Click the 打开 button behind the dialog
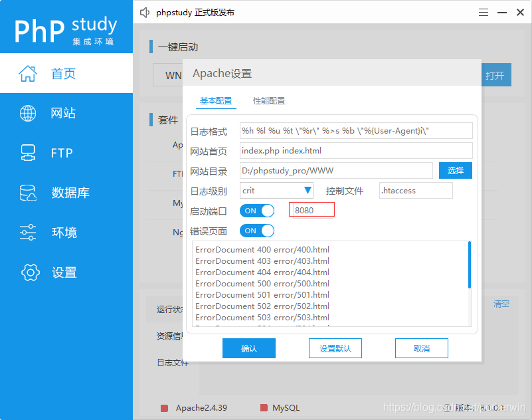The height and width of the screenshot is (420, 532). 496,74
